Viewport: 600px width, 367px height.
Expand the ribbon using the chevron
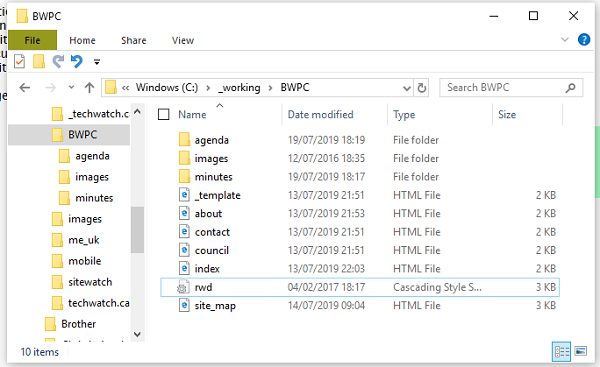coord(564,39)
